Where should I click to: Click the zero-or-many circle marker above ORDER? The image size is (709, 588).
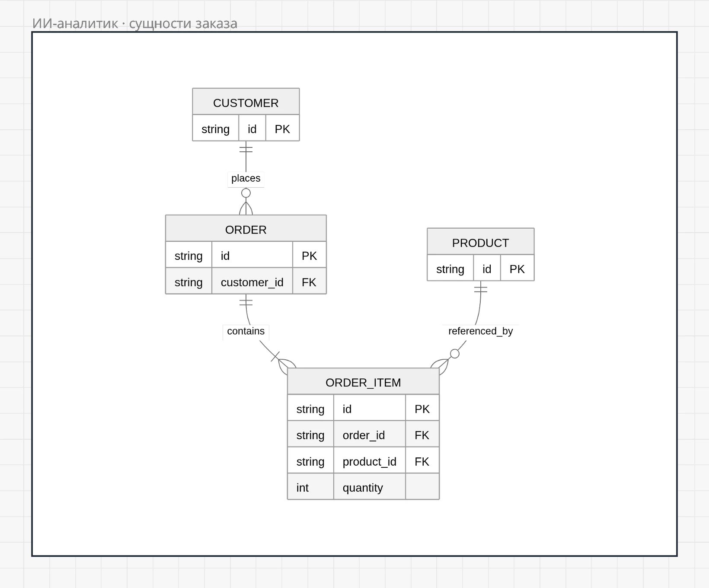pyautogui.click(x=246, y=193)
